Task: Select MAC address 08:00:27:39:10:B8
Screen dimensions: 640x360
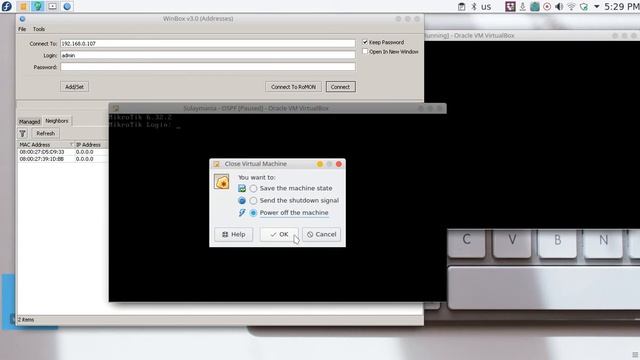Action: (x=42, y=159)
